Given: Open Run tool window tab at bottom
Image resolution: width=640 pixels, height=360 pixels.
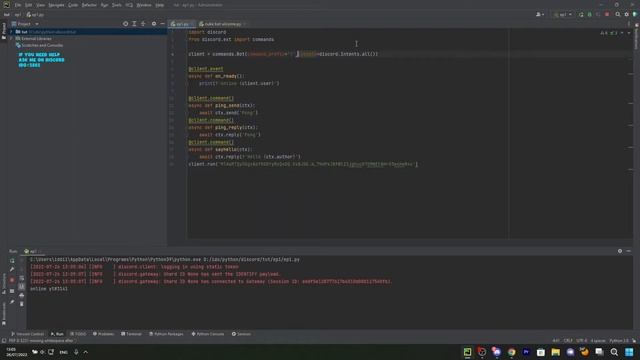Looking at the screenshot, I should click(57, 334).
